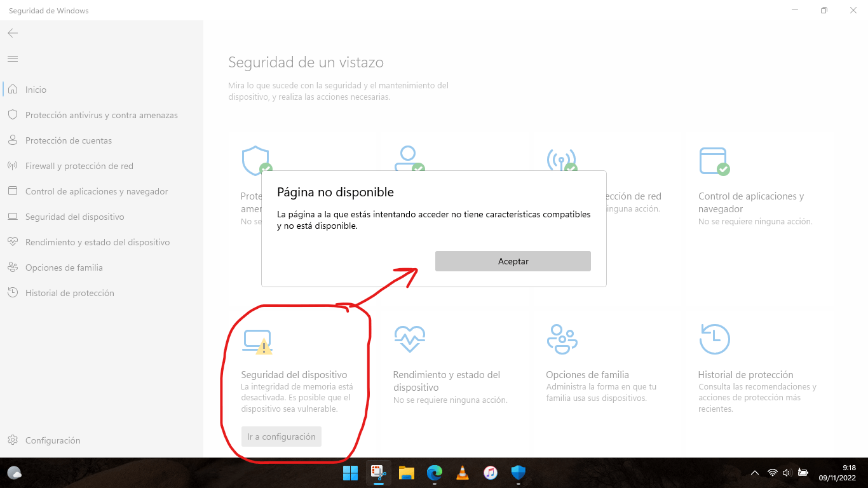Image resolution: width=868 pixels, height=488 pixels.
Task: Click the Página no disponible dialog title
Action: (x=336, y=192)
